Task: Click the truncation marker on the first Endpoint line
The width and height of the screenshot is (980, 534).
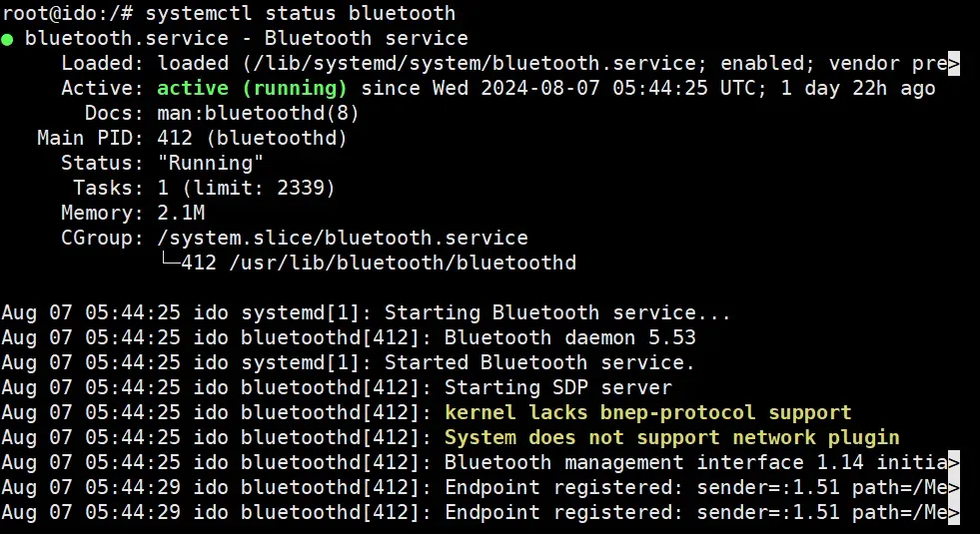Action: coord(954,488)
